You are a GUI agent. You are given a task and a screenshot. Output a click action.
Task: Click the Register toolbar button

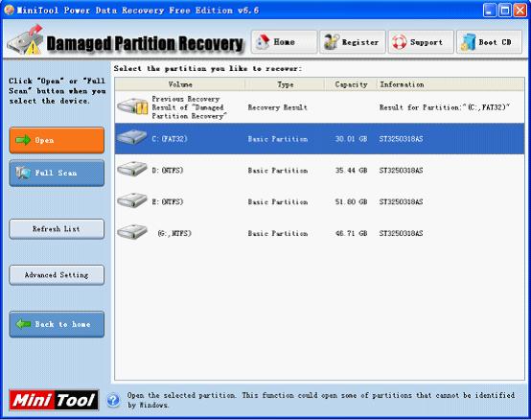tap(353, 42)
